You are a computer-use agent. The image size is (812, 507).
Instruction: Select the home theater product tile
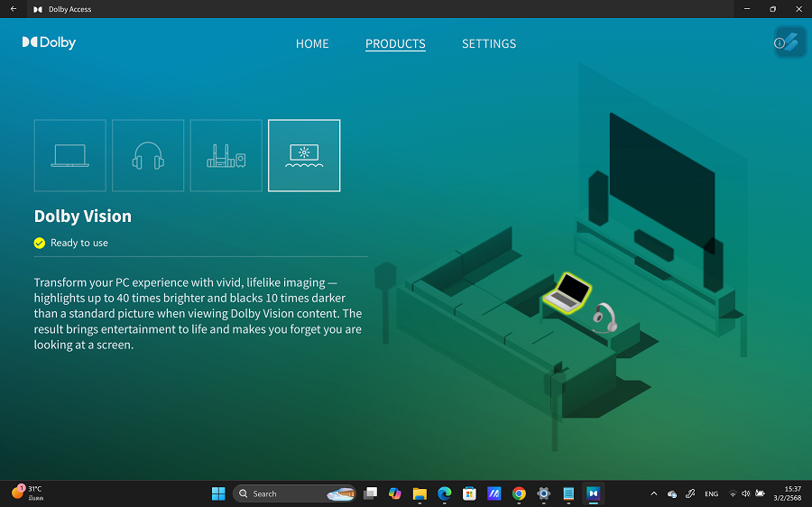(x=226, y=155)
